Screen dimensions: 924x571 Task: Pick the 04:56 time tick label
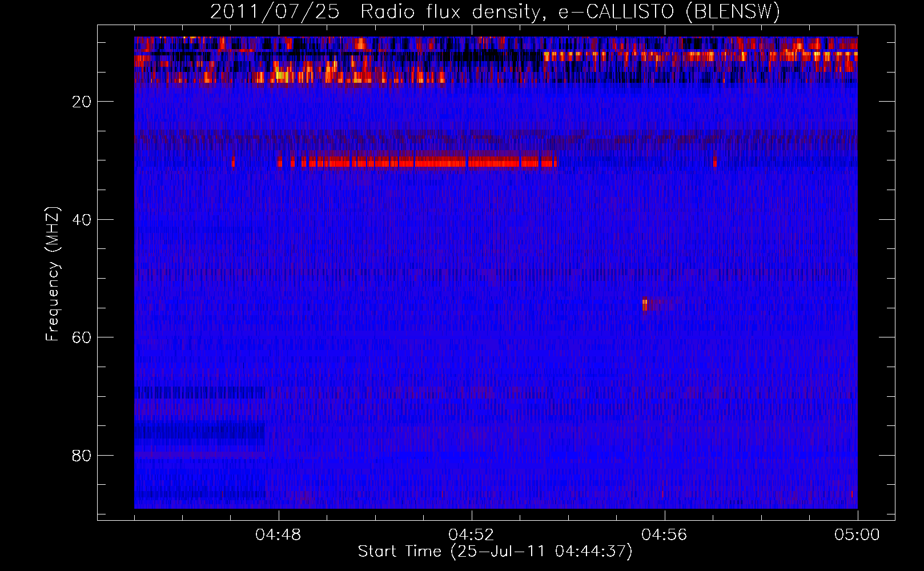[x=665, y=535]
